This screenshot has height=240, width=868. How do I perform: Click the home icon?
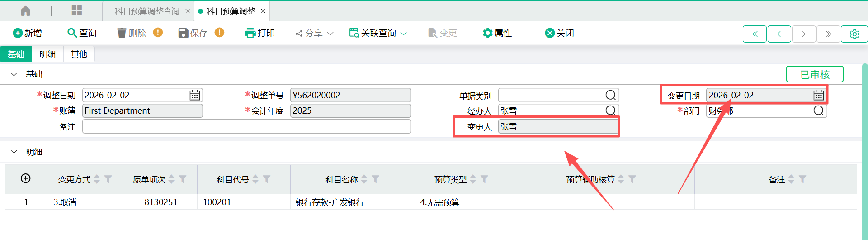(x=26, y=11)
